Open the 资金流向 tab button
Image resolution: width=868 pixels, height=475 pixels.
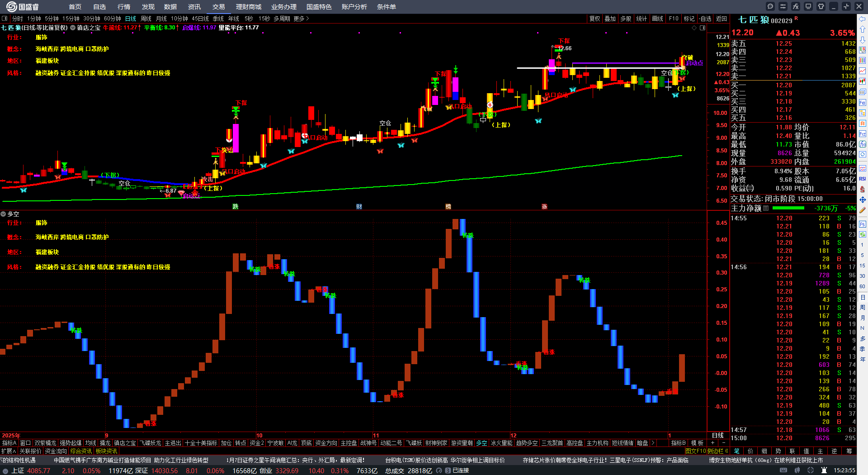[x=56, y=451]
